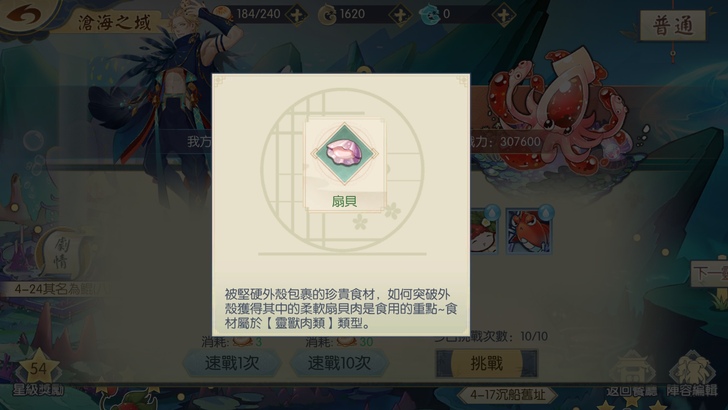This screenshot has height=410, width=728.
Task: Select stage 4-17沉船舊址
Action: tap(507, 395)
